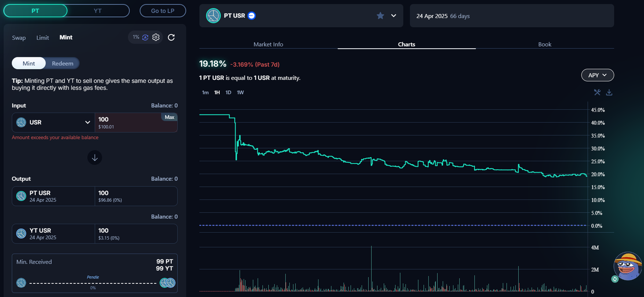This screenshot has width=644, height=297.
Task: Click the Base network badge beside PT USR
Action: point(252,16)
